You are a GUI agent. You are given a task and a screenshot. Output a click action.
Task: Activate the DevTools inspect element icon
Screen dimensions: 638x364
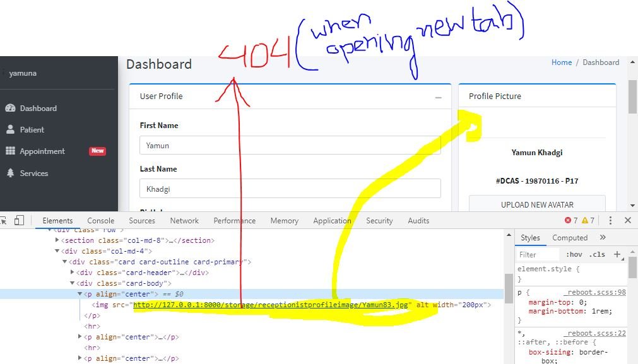3,220
